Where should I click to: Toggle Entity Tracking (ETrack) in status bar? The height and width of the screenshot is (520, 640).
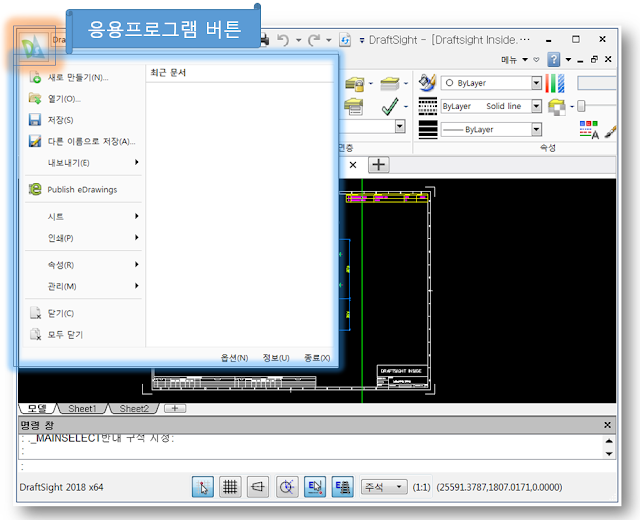342,487
